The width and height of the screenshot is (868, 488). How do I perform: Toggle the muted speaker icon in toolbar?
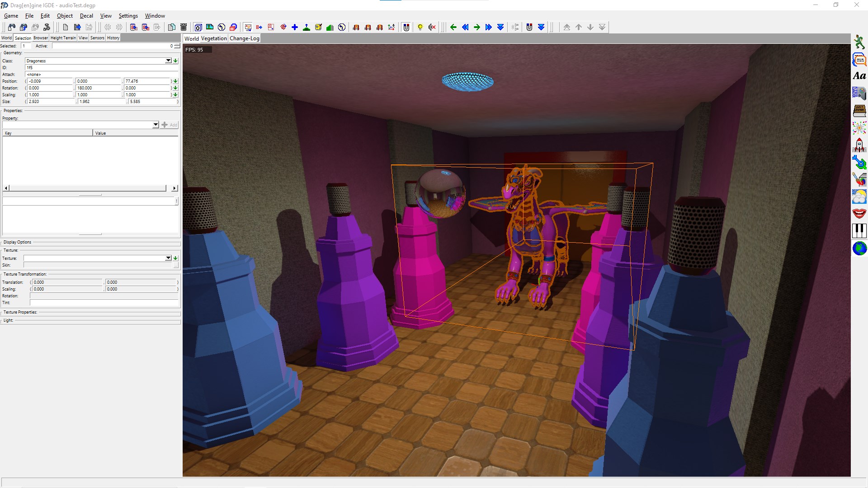click(432, 27)
